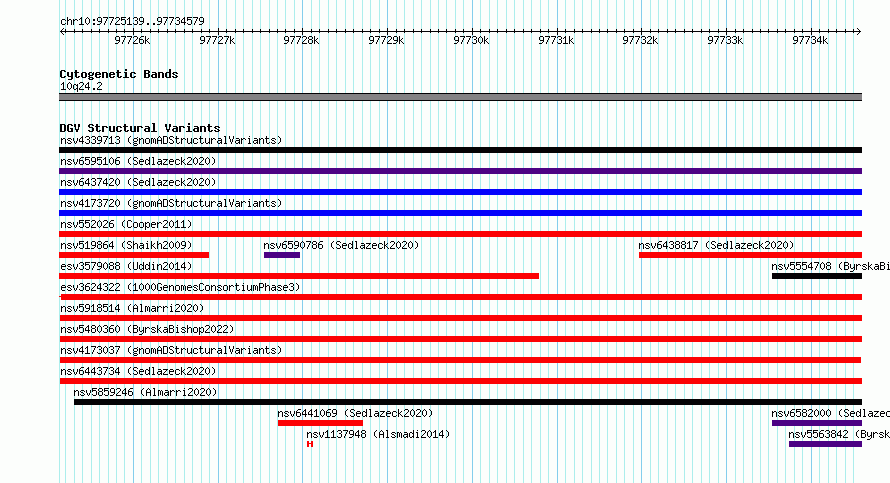Open esv3579088 (Uddin2014) label
The width and height of the screenshot is (890, 483).
[126, 266]
